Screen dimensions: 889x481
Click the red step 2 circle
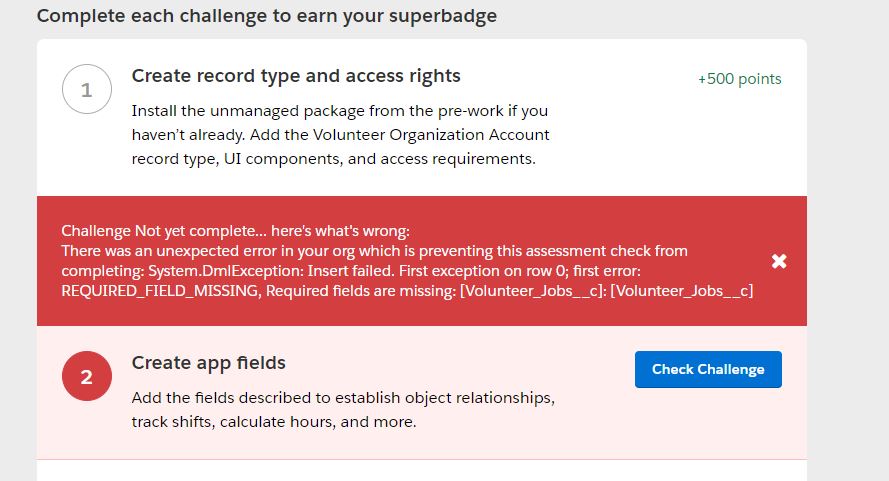click(86, 377)
